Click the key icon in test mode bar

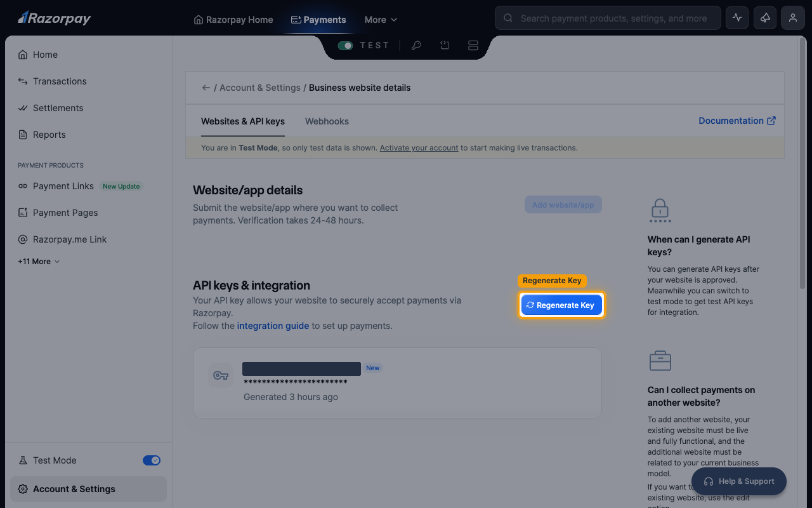tap(416, 46)
